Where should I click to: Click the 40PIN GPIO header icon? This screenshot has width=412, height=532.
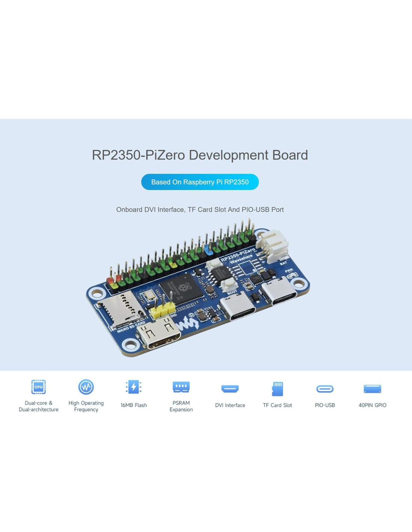point(372,389)
